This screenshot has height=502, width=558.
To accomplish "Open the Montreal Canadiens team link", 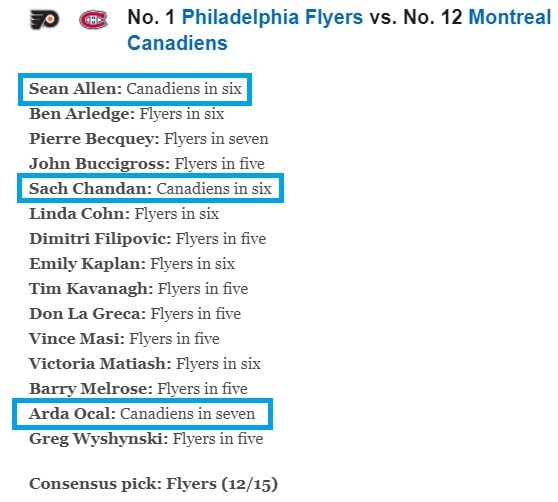I will tap(339, 30).
